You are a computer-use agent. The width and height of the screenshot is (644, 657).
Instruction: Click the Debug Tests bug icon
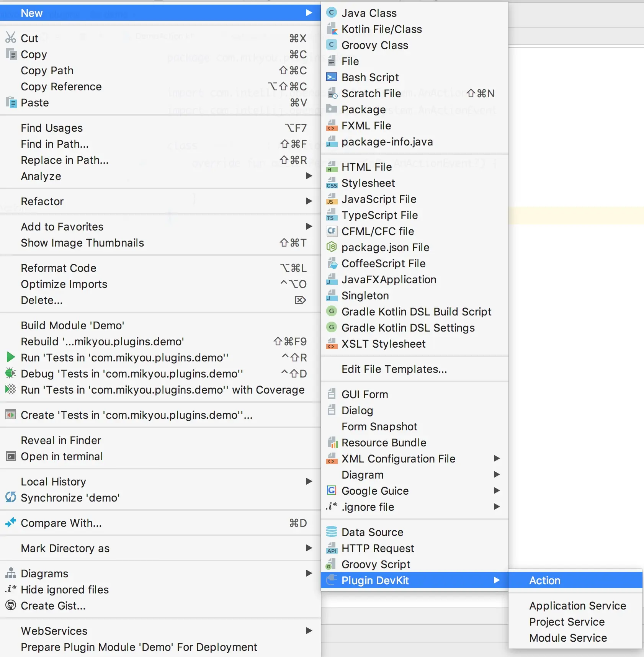pyautogui.click(x=11, y=373)
